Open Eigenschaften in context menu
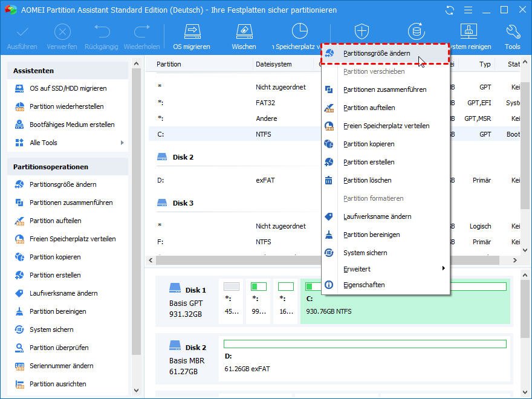This screenshot has width=532, height=399. (x=386, y=285)
